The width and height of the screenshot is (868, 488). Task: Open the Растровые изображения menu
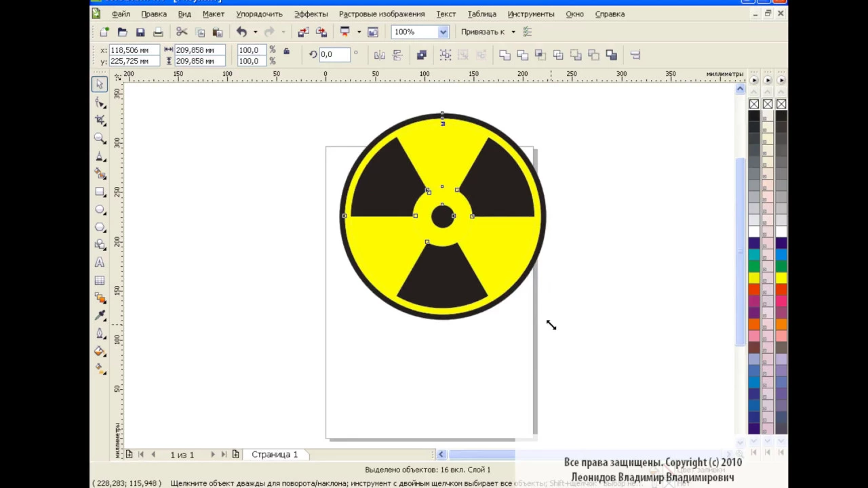click(x=382, y=14)
